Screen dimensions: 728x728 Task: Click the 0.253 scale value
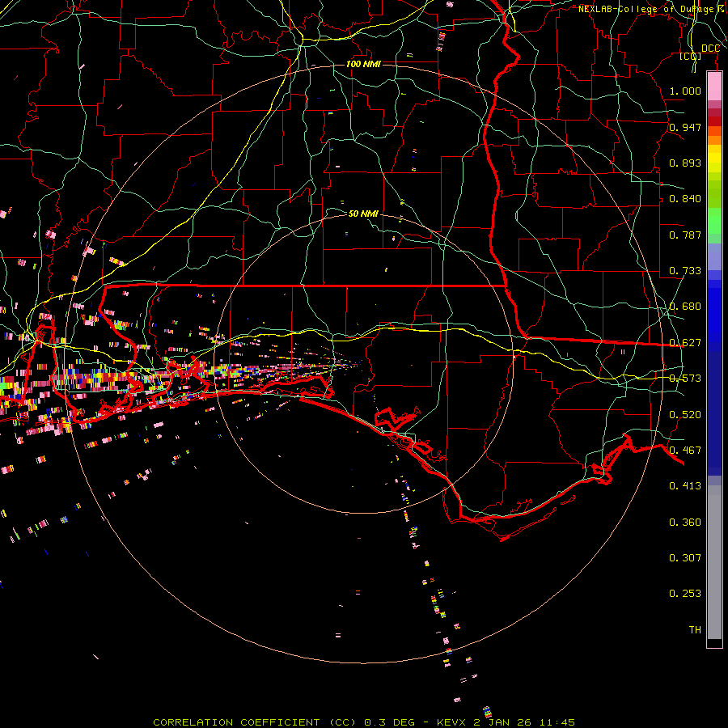click(x=685, y=594)
